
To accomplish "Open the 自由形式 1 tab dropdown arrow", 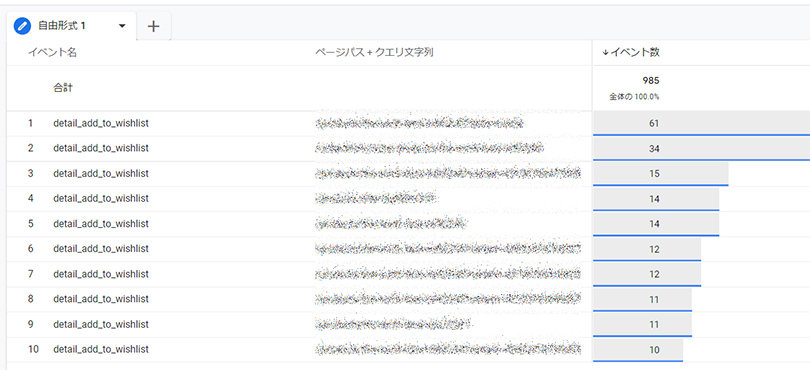I will pos(122,26).
